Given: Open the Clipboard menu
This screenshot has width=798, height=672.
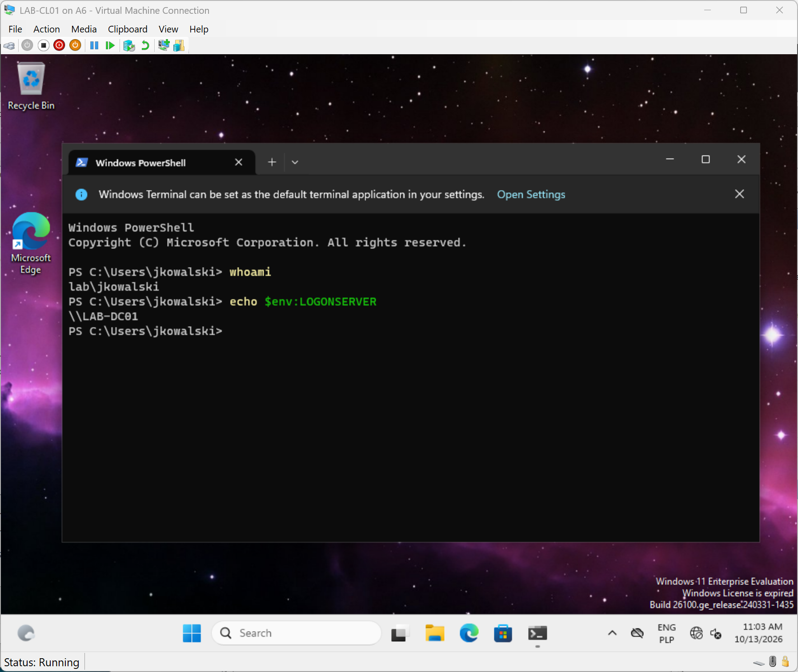Looking at the screenshot, I should pyautogui.click(x=128, y=29).
